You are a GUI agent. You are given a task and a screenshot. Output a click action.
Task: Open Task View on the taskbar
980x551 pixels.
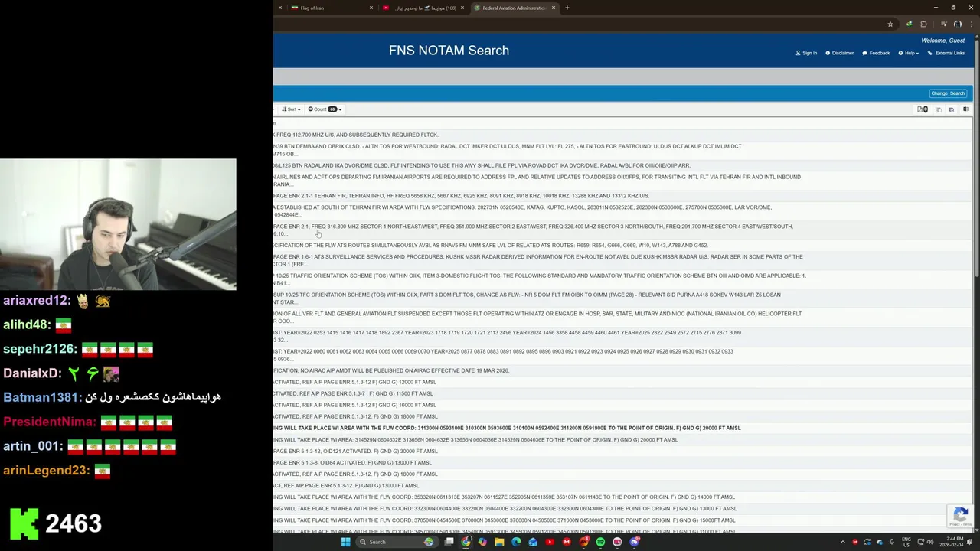tap(449, 542)
